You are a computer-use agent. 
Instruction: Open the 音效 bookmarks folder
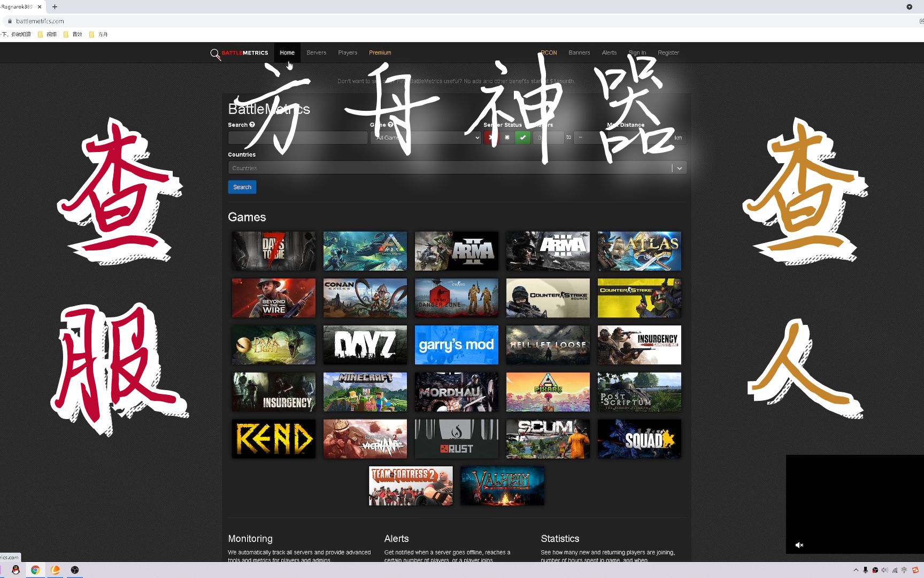(x=73, y=34)
